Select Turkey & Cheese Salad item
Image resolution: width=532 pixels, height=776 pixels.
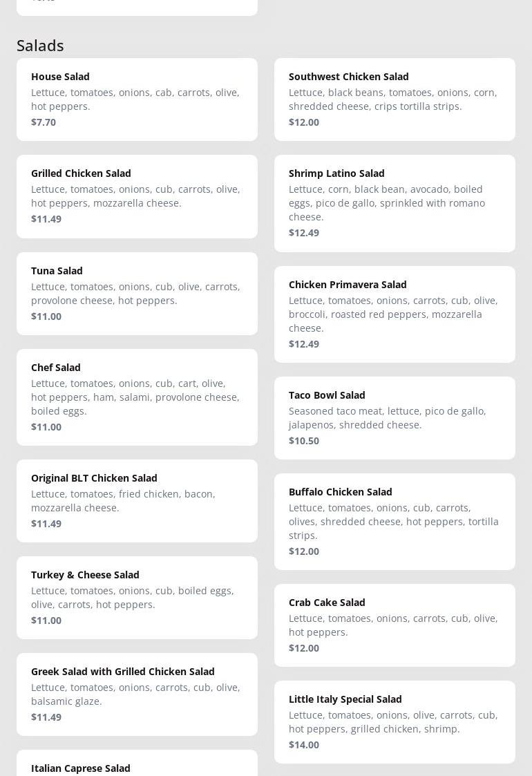(x=137, y=597)
